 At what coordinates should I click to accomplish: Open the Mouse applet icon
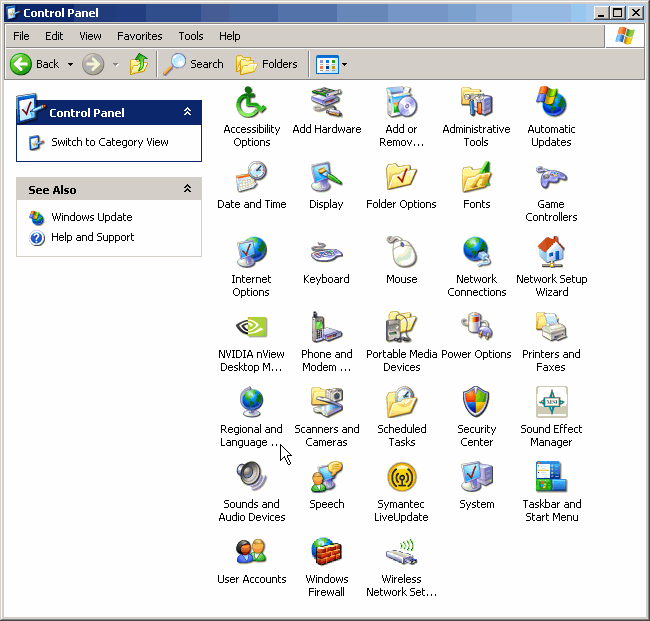[401, 252]
